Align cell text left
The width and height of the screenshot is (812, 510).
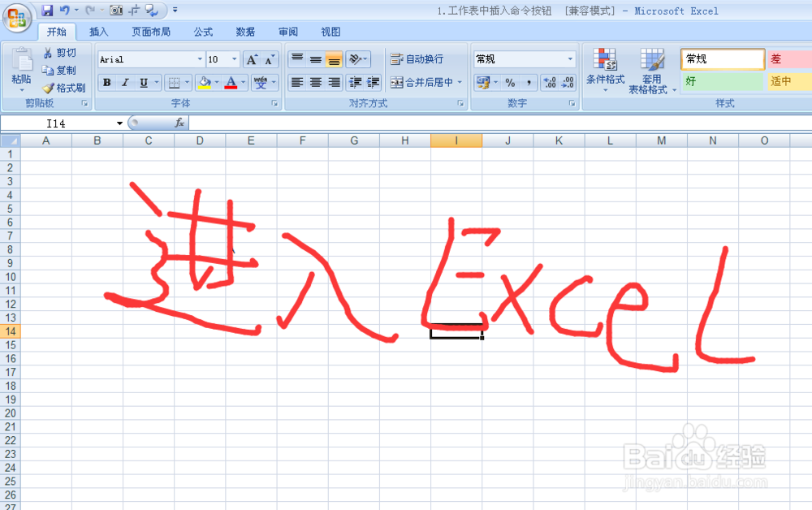(296, 82)
